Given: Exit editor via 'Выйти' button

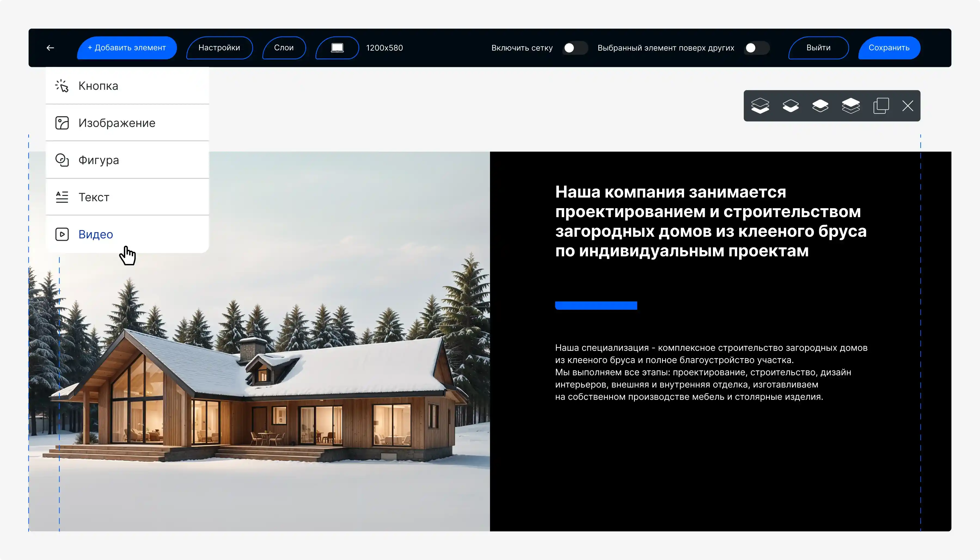Looking at the screenshot, I should (x=818, y=48).
